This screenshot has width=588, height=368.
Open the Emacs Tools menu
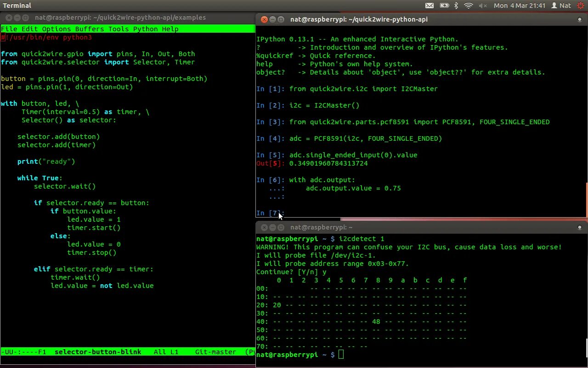coord(119,29)
